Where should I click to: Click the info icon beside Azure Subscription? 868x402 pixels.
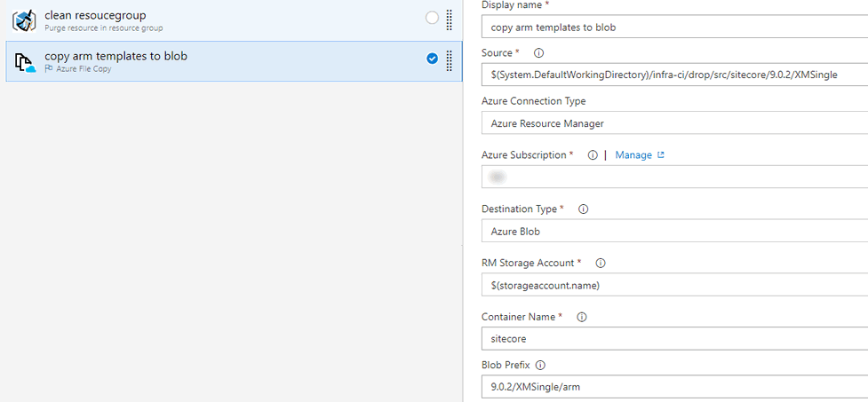[x=593, y=155]
